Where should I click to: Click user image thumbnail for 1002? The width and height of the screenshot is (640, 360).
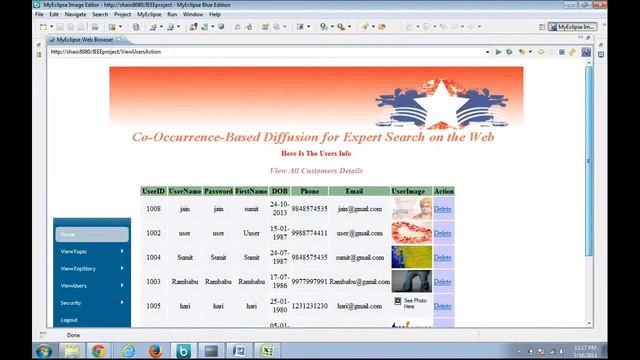411,233
